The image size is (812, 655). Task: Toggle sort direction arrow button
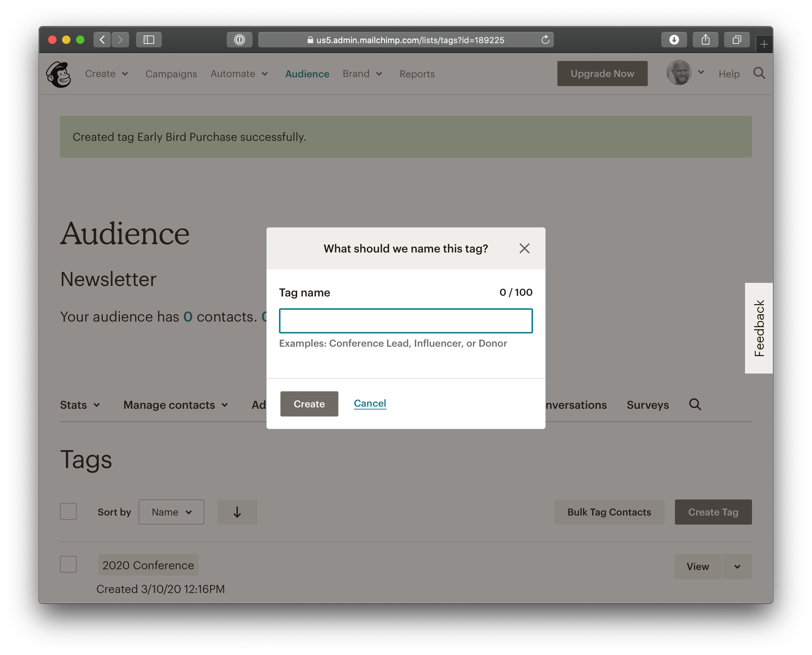tap(237, 512)
